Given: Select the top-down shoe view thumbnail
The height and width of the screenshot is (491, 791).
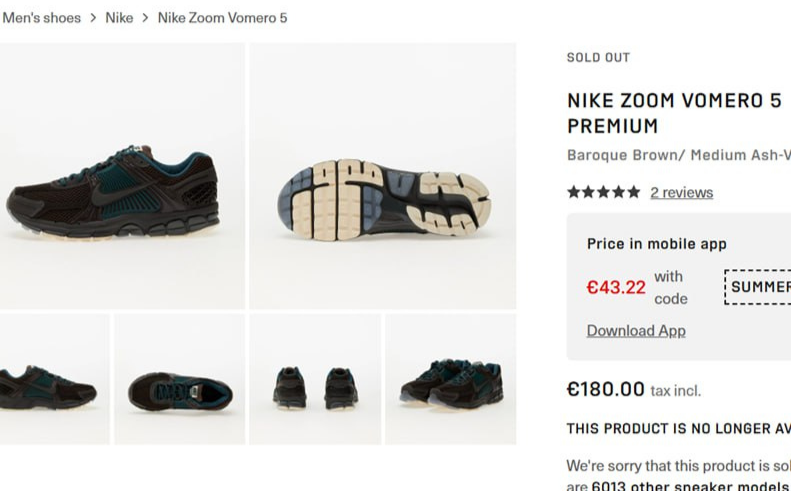Looking at the screenshot, I should [x=180, y=379].
